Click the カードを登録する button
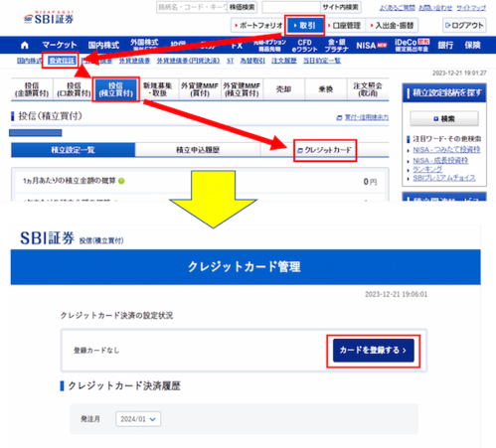The image size is (496, 448). [x=374, y=351]
